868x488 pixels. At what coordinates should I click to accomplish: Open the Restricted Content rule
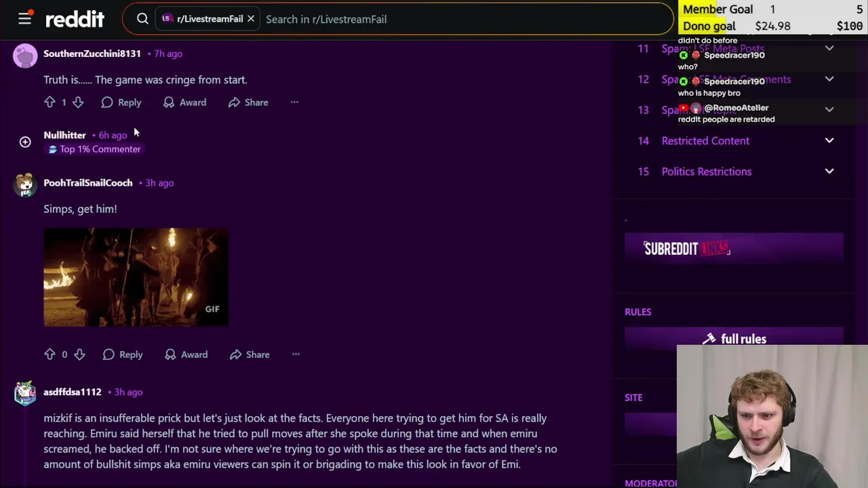coord(705,141)
